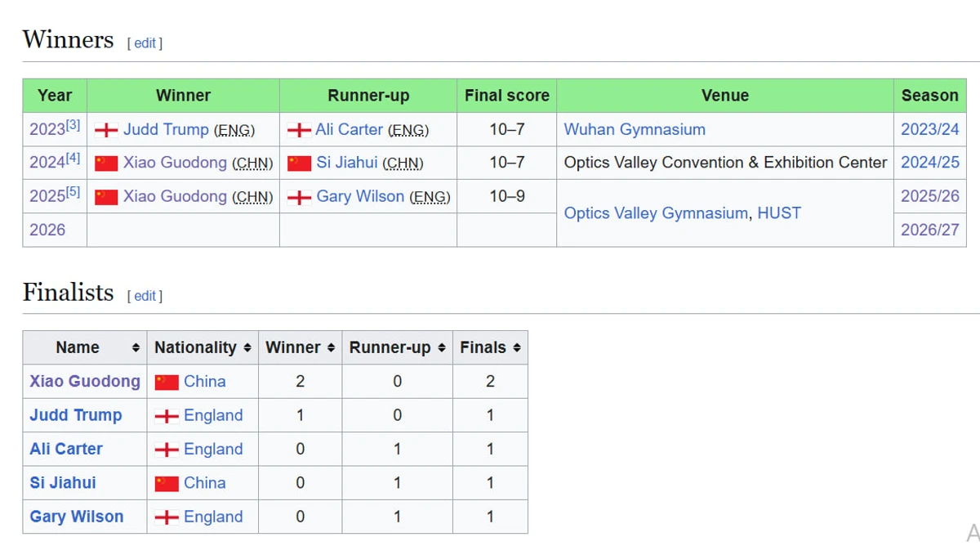The image size is (980, 546).
Task: Open Wuhan Gymnasium venue link
Action: 635,129
